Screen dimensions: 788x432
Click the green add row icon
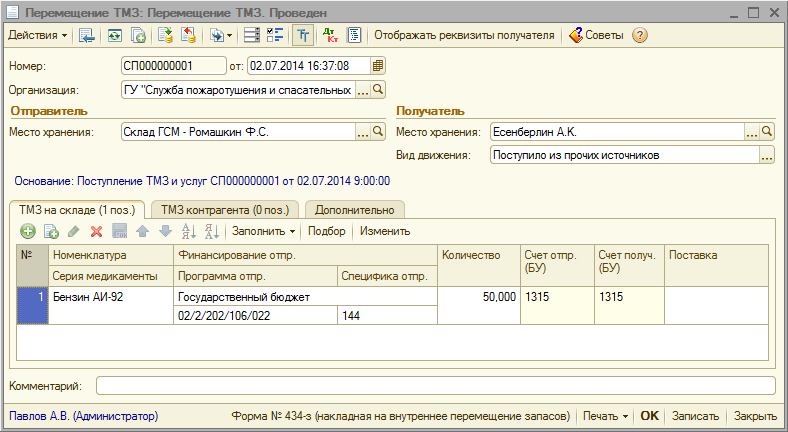(x=28, y=231)
